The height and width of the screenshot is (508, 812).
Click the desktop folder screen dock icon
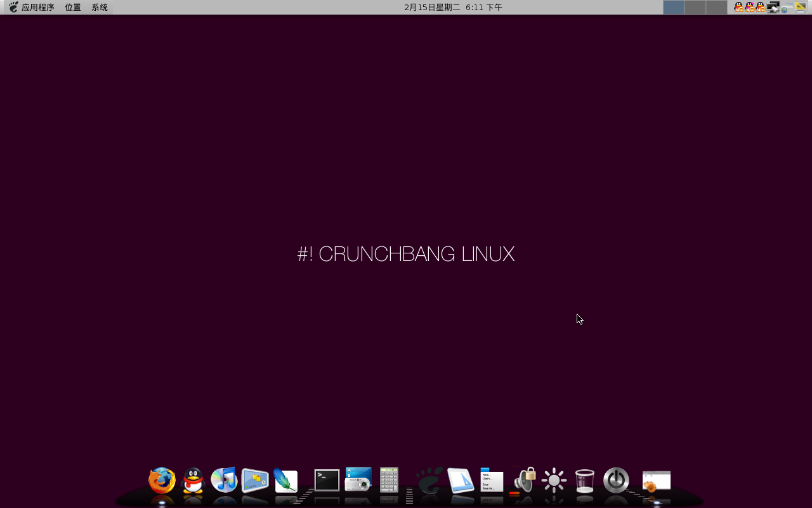pos(255,481)
